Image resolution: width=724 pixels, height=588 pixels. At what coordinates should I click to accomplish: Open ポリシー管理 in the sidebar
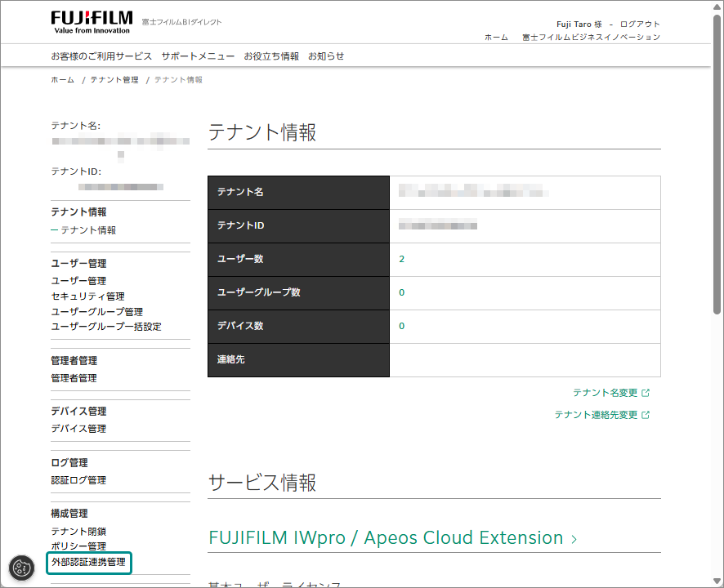pyautogui.click(x=78, y=546)
